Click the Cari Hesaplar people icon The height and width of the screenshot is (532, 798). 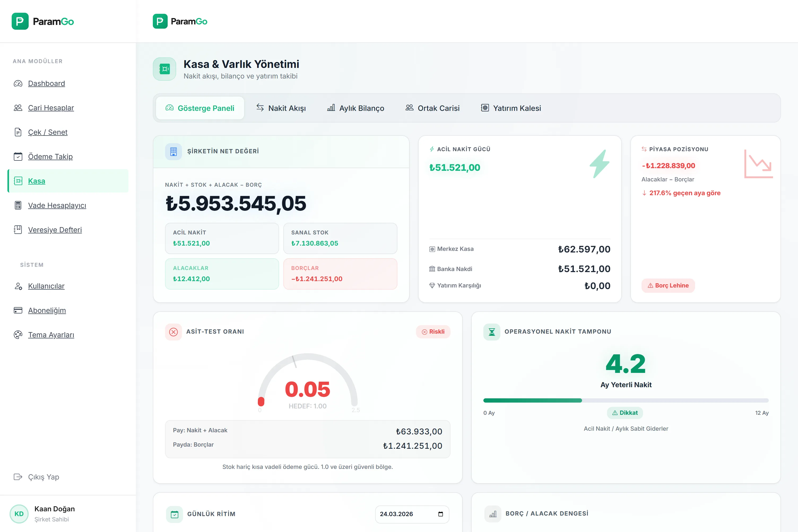coord(18,108)
